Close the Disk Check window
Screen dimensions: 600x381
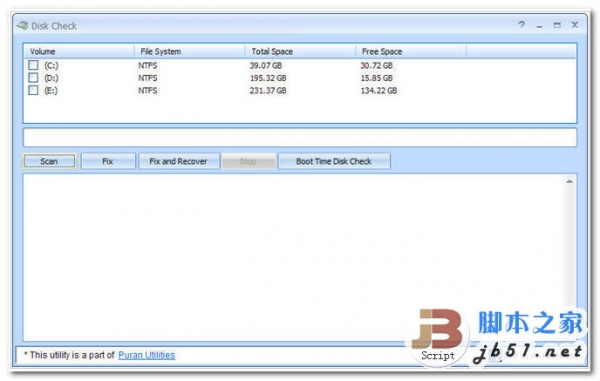pos(575,25)
